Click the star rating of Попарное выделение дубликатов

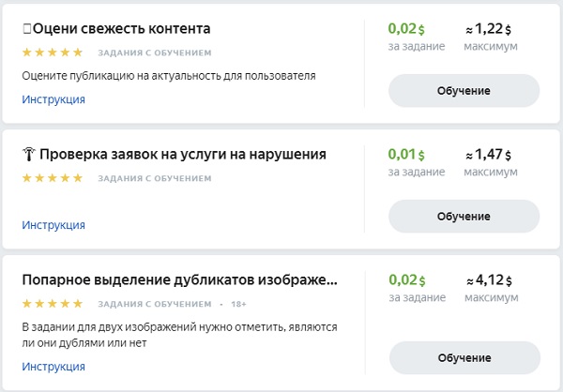[x=53, y=304]
